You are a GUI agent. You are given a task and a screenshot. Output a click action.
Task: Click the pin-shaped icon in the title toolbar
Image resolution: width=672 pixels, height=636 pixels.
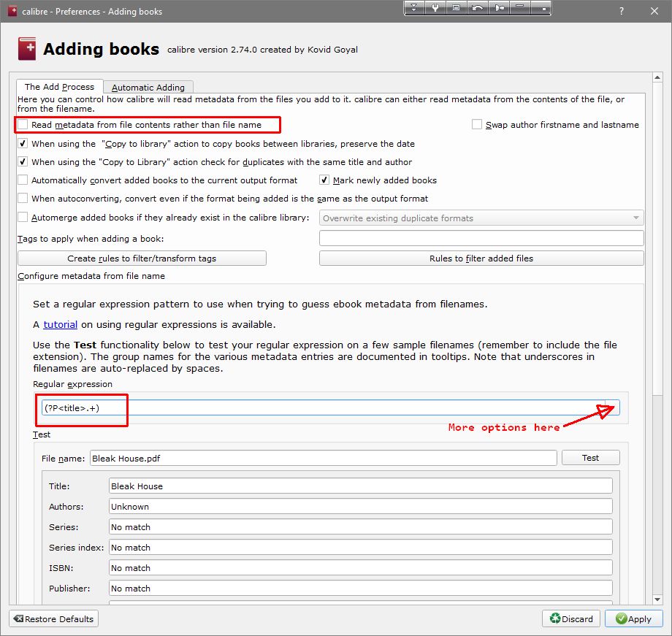[499, 8]
